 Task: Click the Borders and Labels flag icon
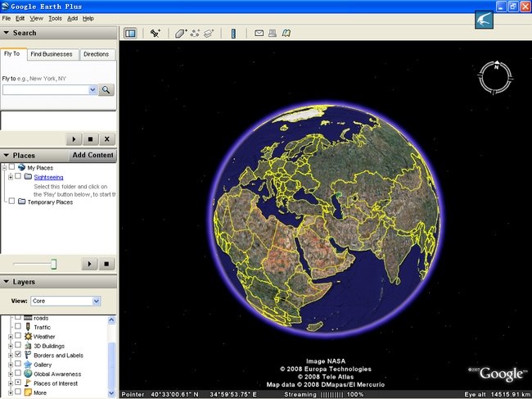click(x=28, y=356)
